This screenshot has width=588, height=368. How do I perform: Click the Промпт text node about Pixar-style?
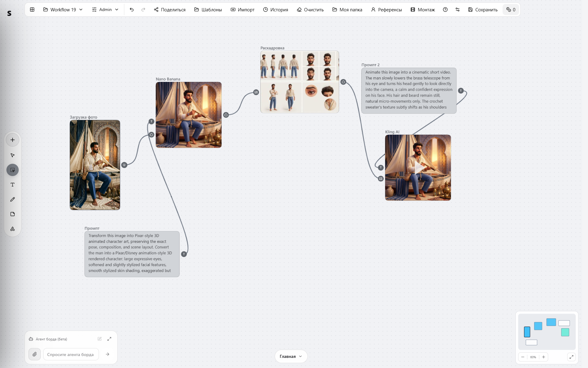[132, 254]
